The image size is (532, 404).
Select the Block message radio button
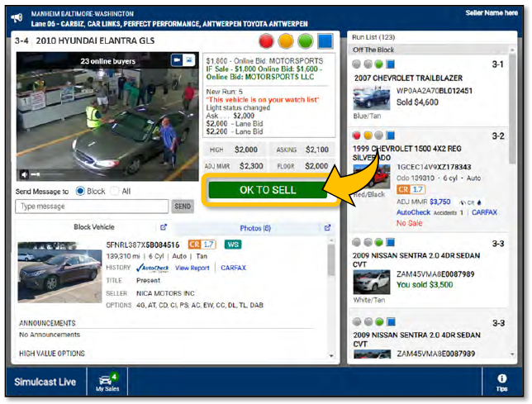(x=80, y=191)
